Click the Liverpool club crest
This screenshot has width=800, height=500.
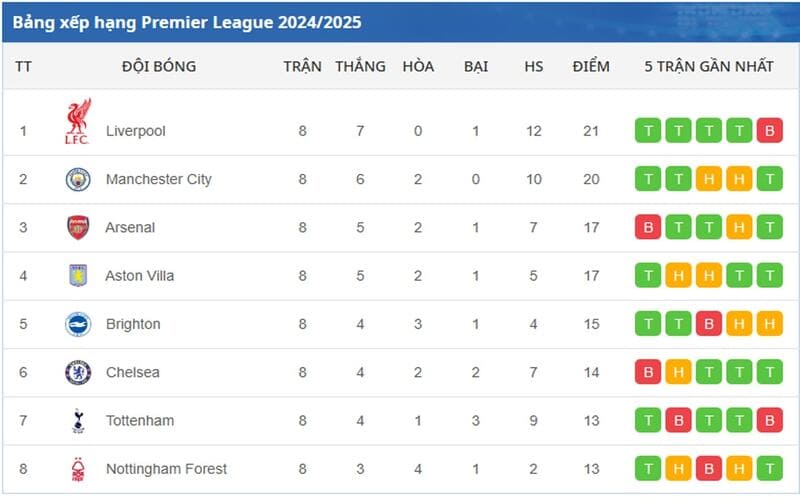pyautogui.click(x=78, y=121)
